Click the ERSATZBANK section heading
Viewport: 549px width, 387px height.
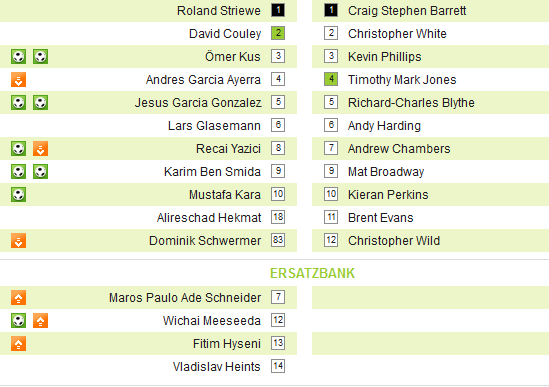(x=312, y=273)
